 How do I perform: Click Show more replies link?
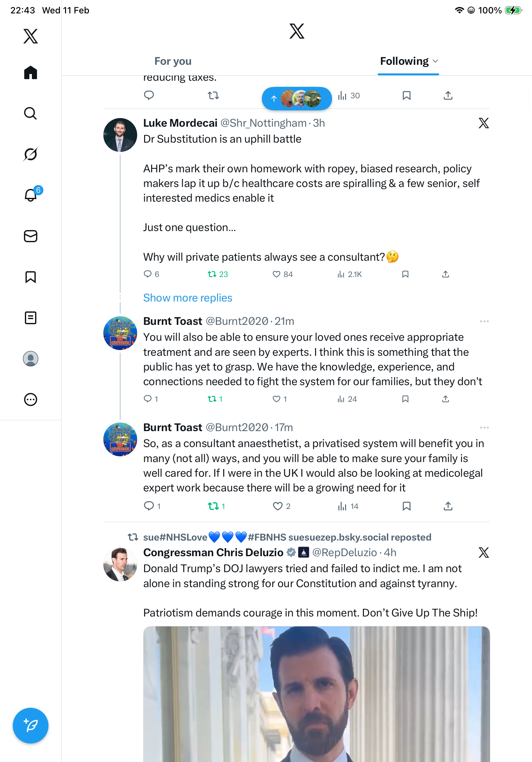pos(188,298)
